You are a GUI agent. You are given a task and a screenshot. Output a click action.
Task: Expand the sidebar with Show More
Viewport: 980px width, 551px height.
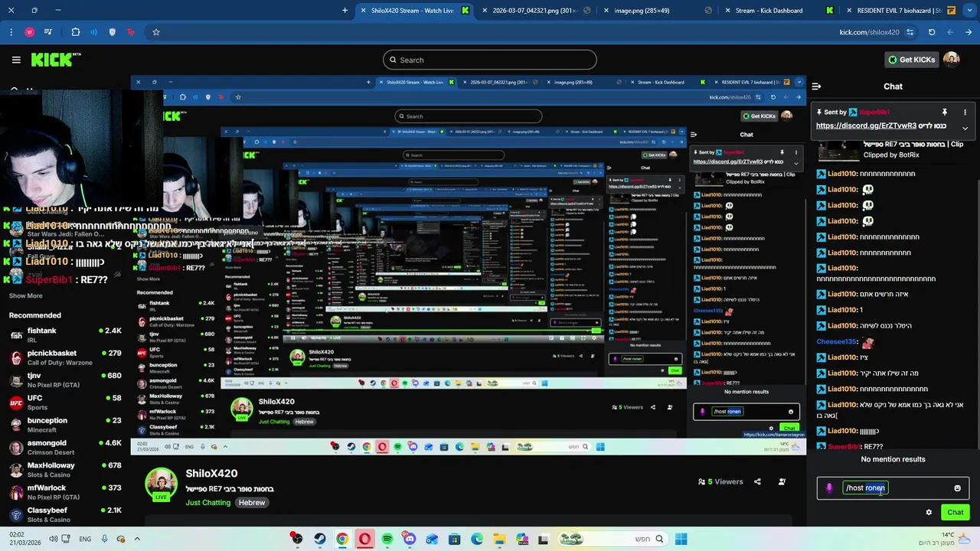tap(26, 296)
